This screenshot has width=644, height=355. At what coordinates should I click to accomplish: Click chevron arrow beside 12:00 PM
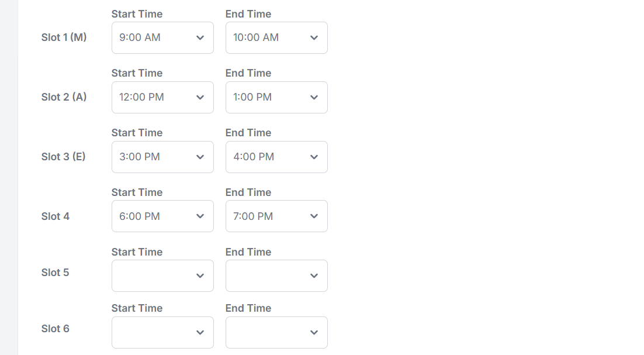tap(200, 98)
